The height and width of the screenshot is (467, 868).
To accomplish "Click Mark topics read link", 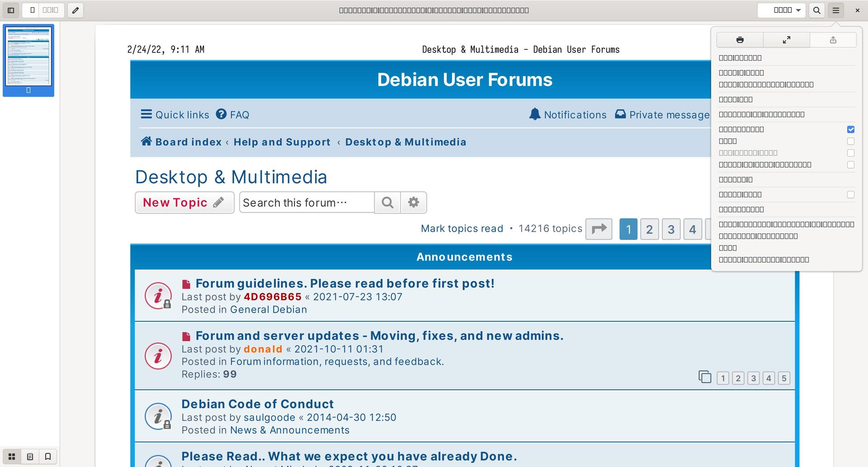I will [462, 229].
